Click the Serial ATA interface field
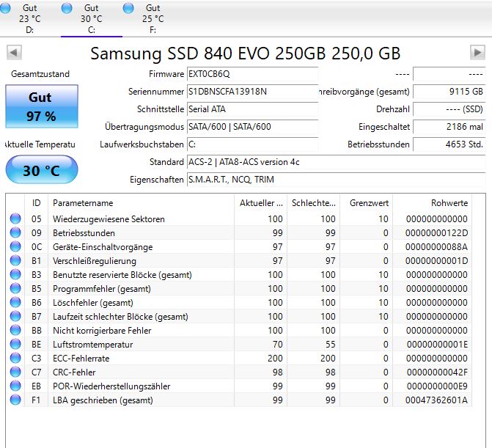492x448 pixels. [x=252, y=109]
